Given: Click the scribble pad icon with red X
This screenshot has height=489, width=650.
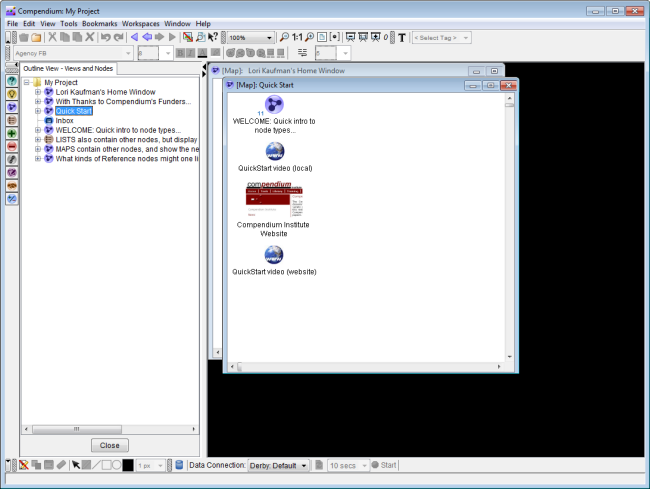Looking at the screenshot, I should point(24,465).
